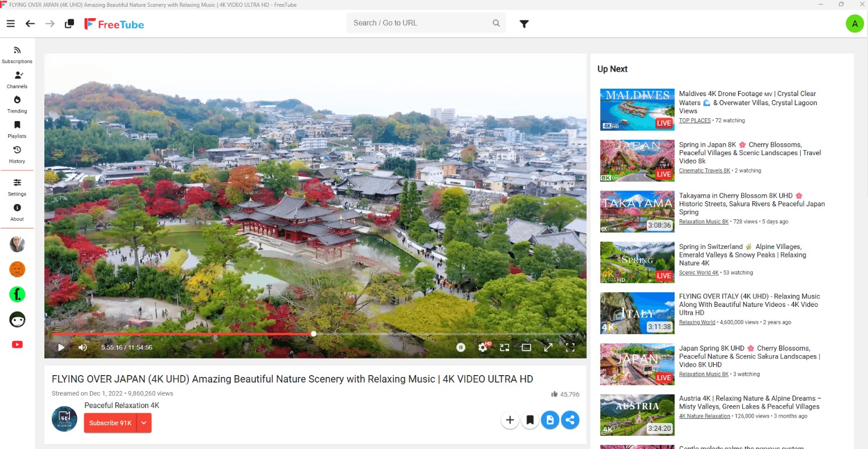Click the player button right of the quality gear
This screenshot has height=449, width=868.
(505, 347)
